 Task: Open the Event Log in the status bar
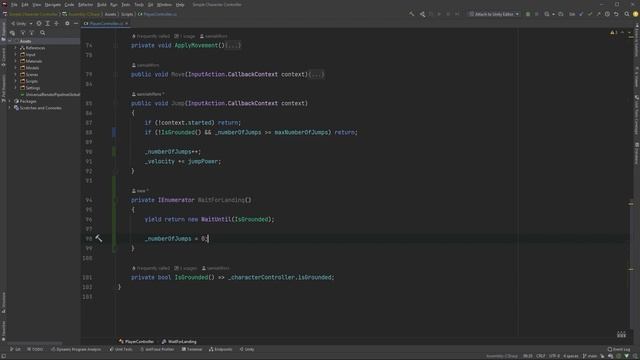point(619,349)
